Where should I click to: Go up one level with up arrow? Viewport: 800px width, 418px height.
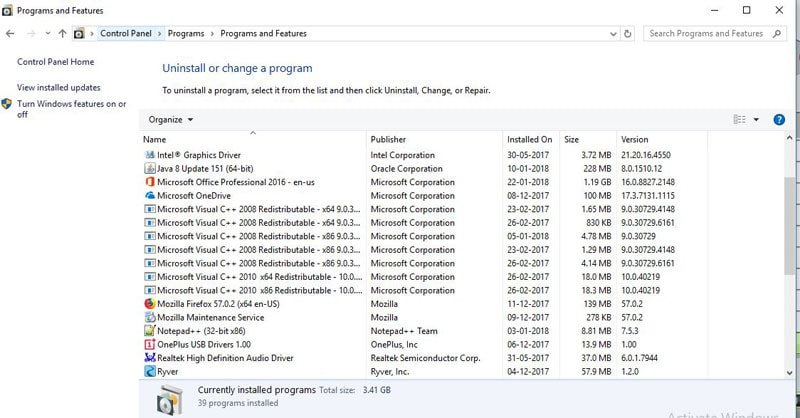point(62,34)
